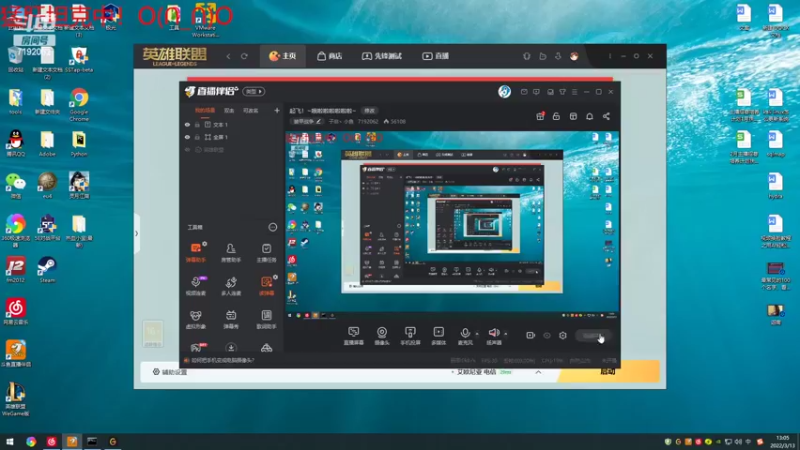Select the 全屏 1 source row
Screen dimensions: 800x450
(x=232, y=137)
